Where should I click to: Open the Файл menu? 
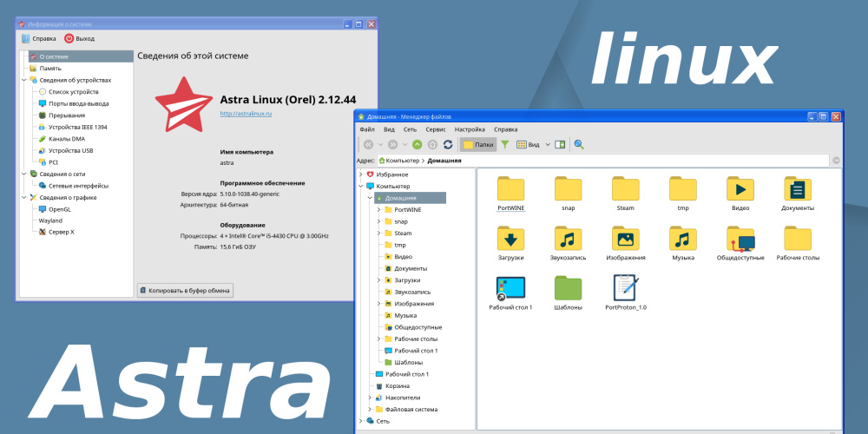click(x=367, y=129)
